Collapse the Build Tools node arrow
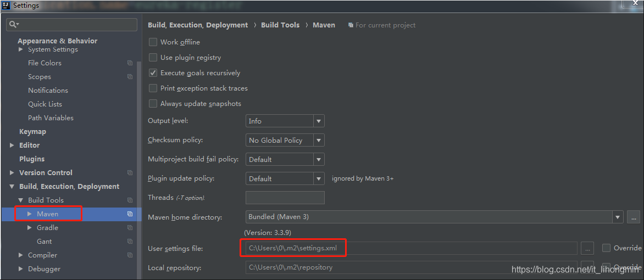Image resolution: width=644 pixels, height=280 pixels. coord(21,200)
